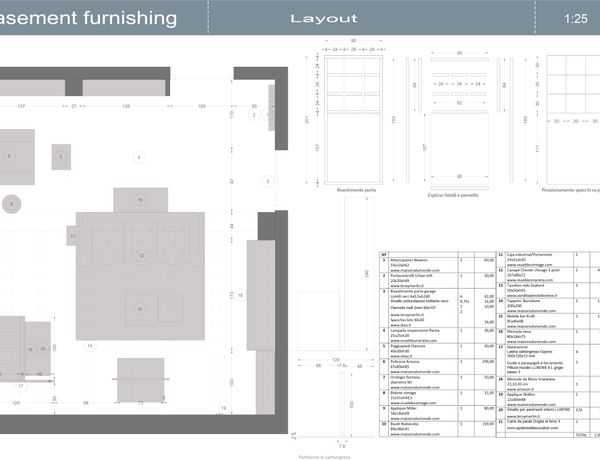This screenshot has width=600, height=460.
Task: Click the number 10 item behind the sofa
Action: [x=141, y=199]
